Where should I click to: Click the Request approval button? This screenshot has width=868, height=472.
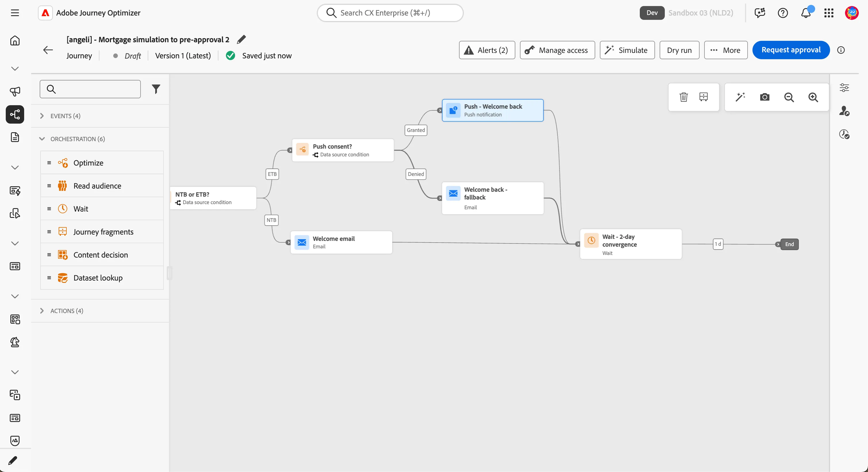[x=791, y=50]
